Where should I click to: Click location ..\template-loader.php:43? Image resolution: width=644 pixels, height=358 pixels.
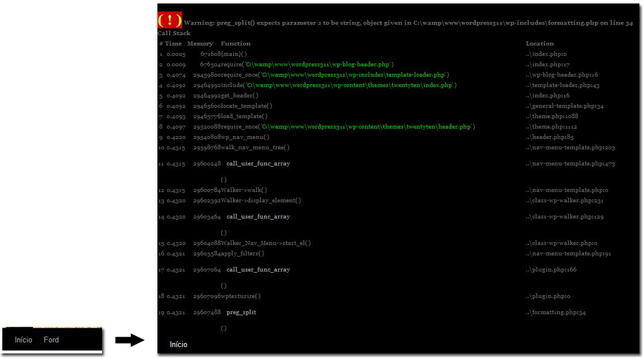pyautogui.click(x=563, y=85)
